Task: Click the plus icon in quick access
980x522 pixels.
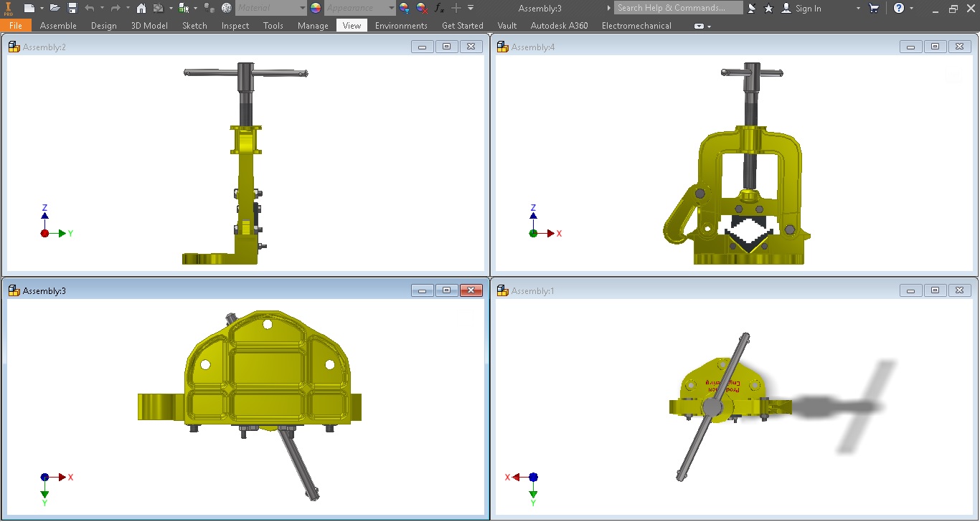Action: click(456, 8)
